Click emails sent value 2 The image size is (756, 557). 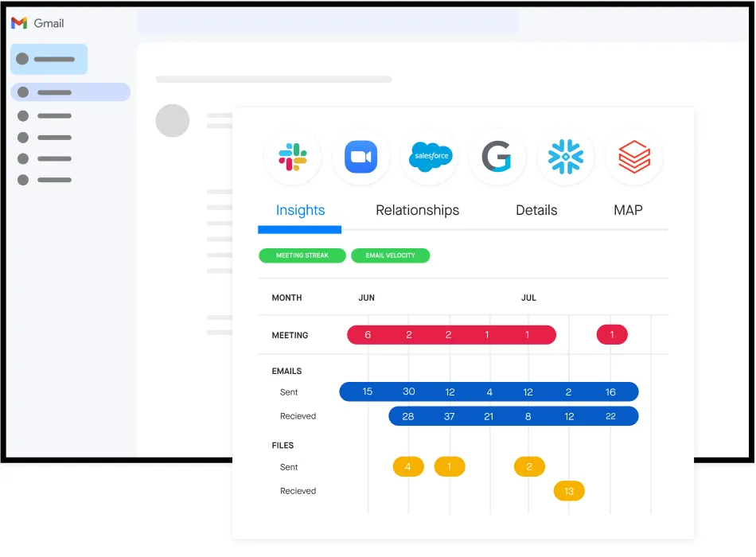pyautogui.click(x=568, y=392)
